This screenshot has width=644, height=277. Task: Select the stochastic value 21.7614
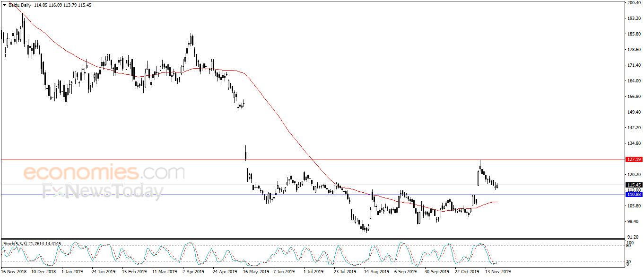pos(36,243)
